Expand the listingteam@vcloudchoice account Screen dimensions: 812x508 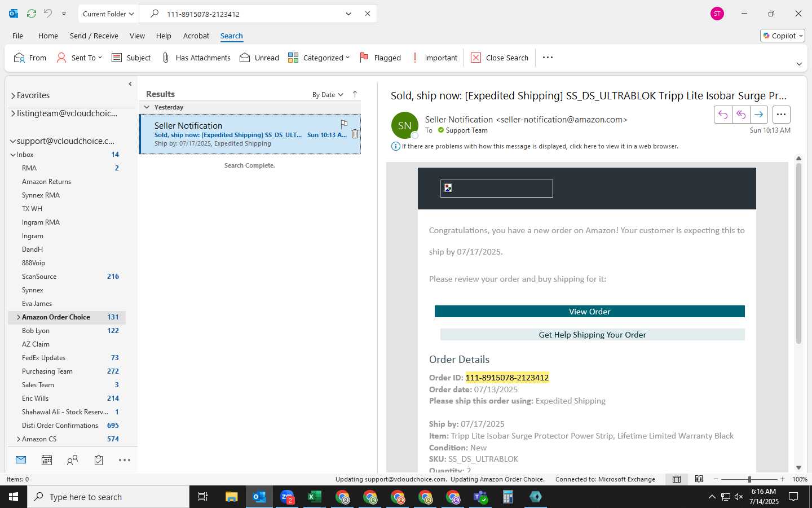(13, 113)
